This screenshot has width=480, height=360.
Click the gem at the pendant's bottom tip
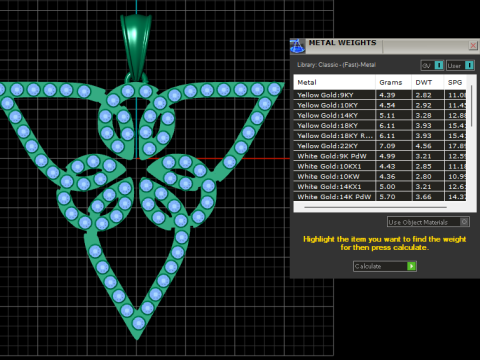pyautogui.click(x=138, y=323)
